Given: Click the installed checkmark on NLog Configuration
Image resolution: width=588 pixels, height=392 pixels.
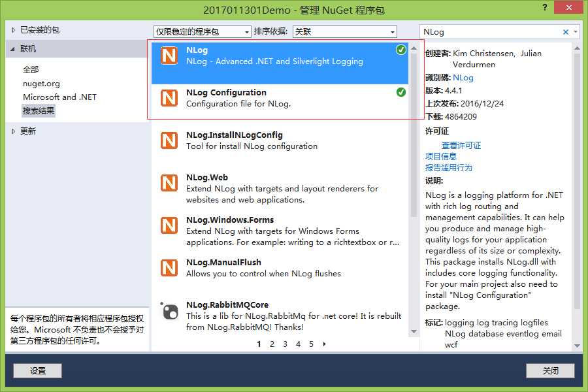Looking at the screenshot, I should click(401, 92).
